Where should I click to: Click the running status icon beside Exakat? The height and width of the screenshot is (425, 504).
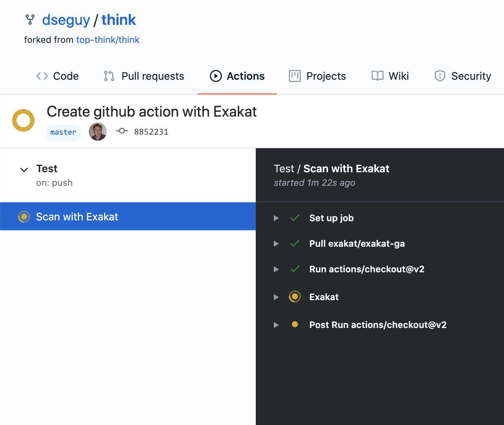(295, 297)
